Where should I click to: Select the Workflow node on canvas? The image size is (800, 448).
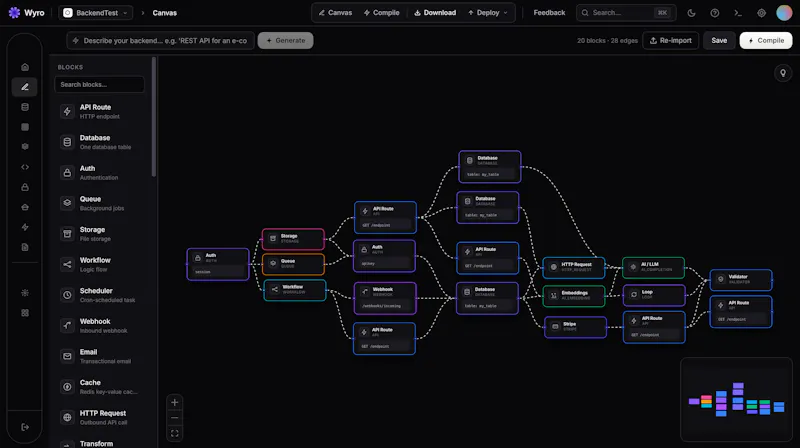click(x=295, y=290)
